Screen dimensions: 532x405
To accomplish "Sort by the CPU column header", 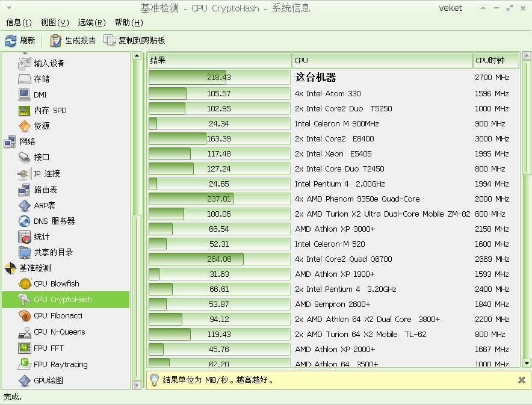I will 382,60.
